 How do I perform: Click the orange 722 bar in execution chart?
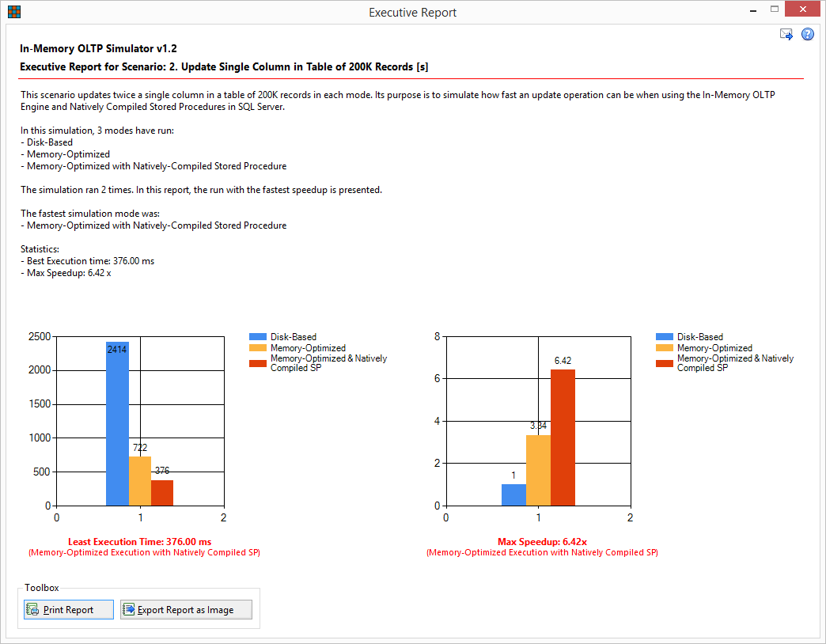[140, 481]
